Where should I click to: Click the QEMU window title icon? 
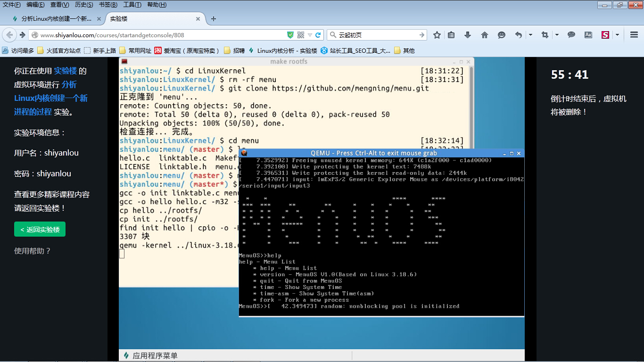(x=244, y=153)
